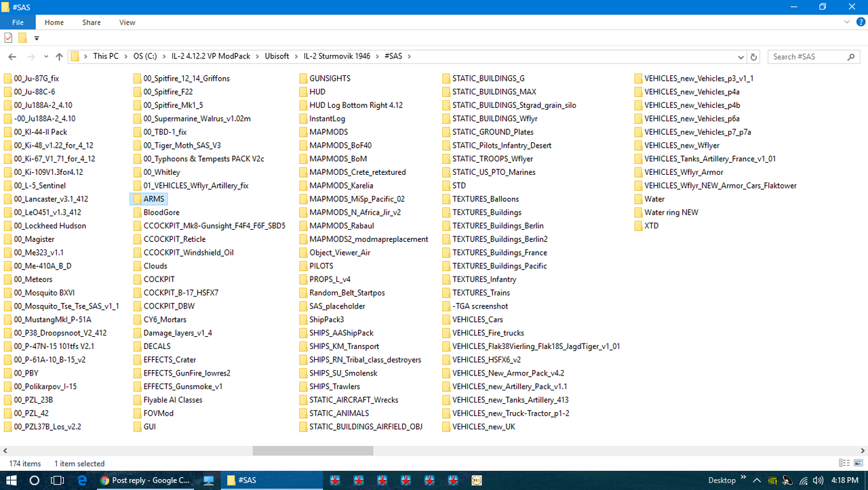Click the Up one level arrow
Image resolution: width=868 pixels, height=490 pixels.
[x=59, y=56]
